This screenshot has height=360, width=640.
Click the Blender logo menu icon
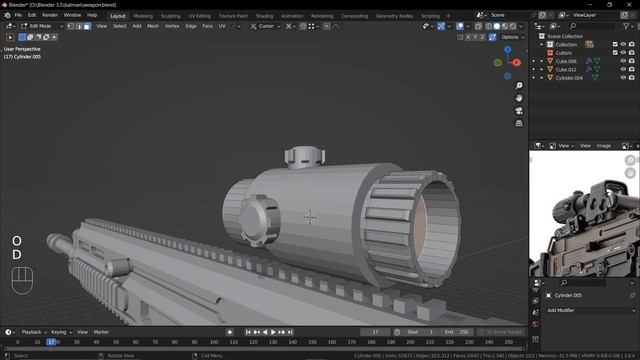click(7, 15)
